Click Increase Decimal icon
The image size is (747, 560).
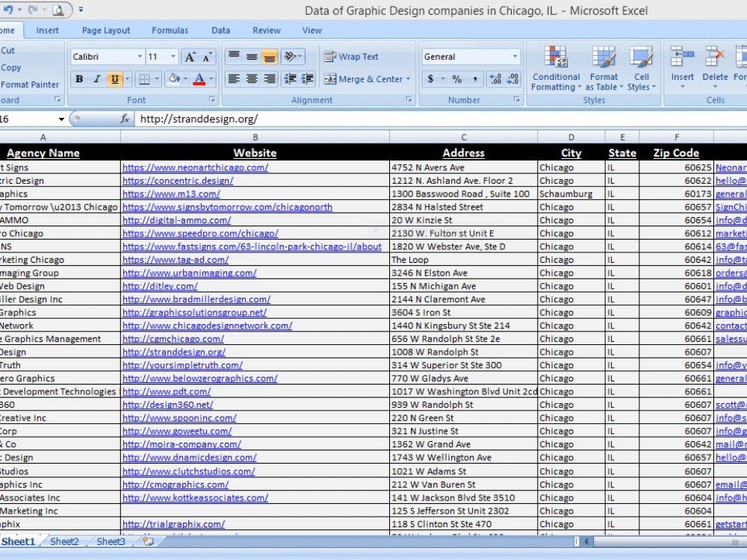pyautogui.click(x=495, y=79)
